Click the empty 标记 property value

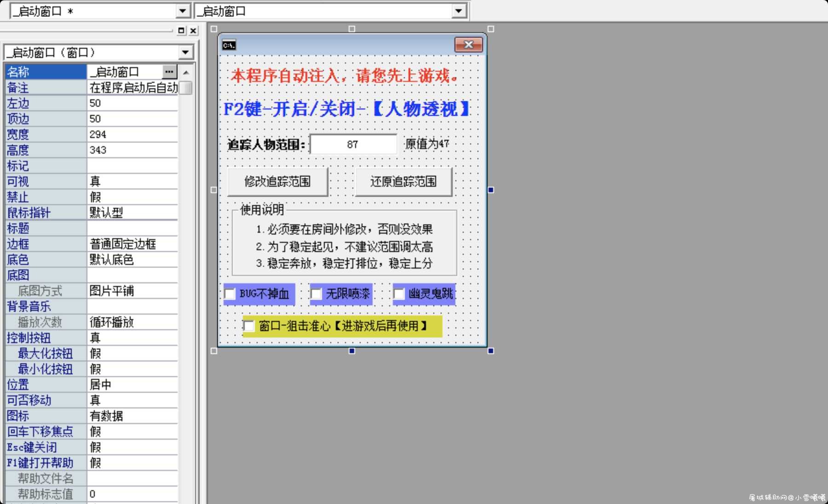coord(132,166)
